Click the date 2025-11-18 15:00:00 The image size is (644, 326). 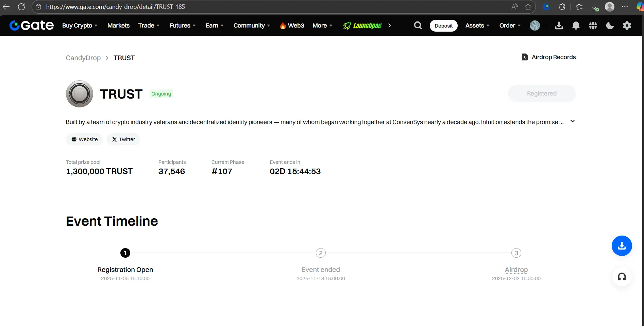[321, 278]
